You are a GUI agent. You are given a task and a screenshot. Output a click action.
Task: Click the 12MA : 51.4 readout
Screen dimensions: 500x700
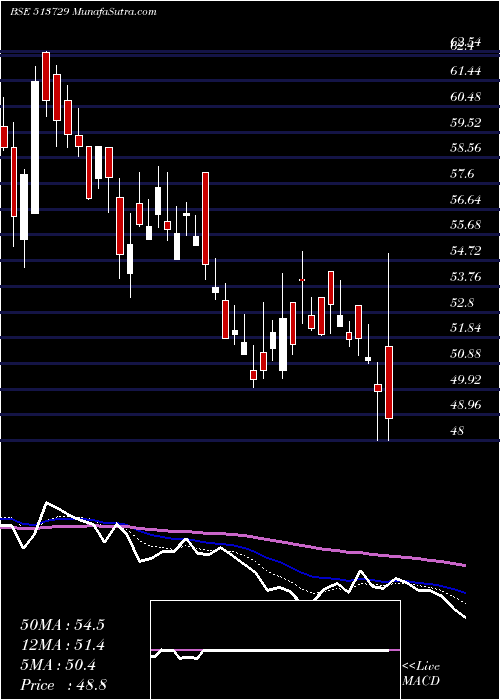(62, 646)
